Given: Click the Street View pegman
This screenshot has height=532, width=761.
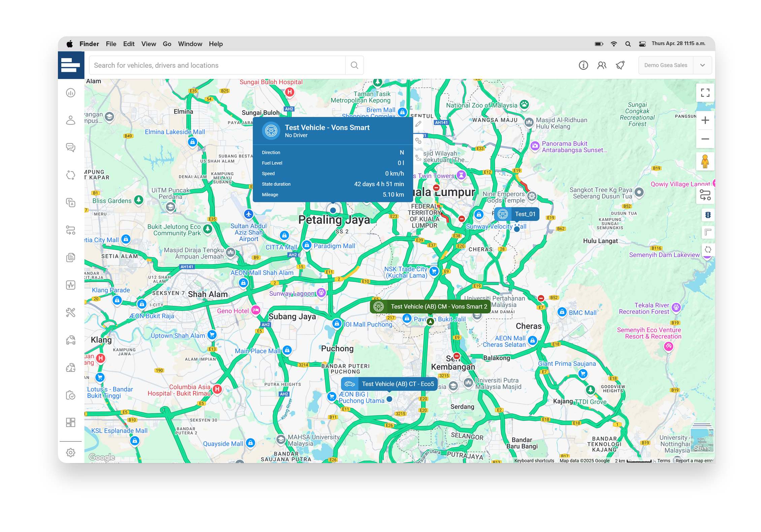Looking at the screenshot, I should (x=705, y=162).
